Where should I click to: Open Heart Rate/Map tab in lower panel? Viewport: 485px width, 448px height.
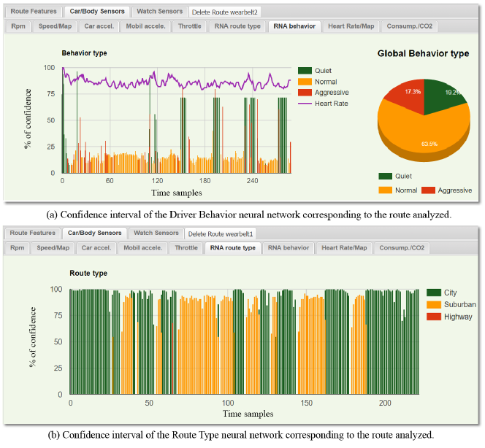344,248
